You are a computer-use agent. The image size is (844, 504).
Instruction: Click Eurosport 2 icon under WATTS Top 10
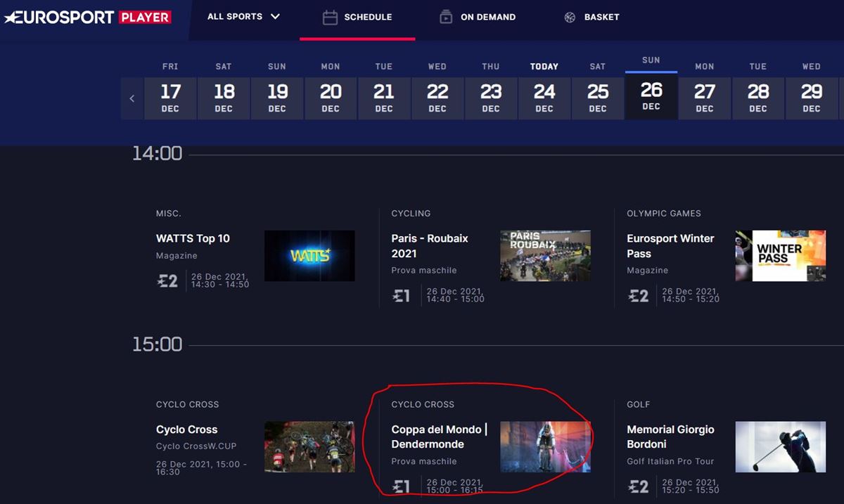click(x=167, y=281)
